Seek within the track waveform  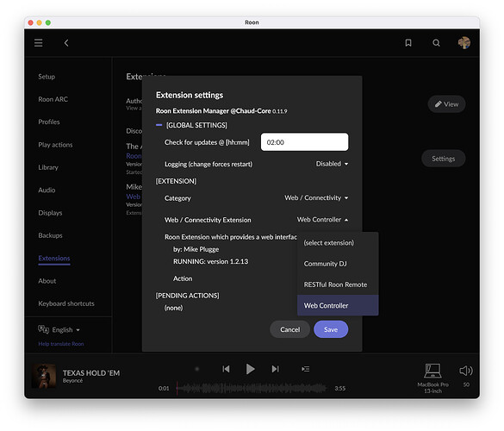tap(252, 388)
